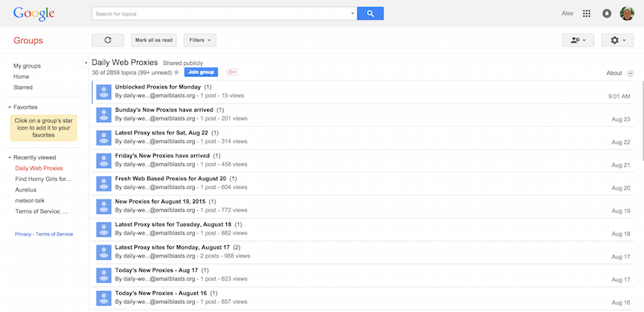Collapse the left sidebar with arrow handle

[86, 63]
